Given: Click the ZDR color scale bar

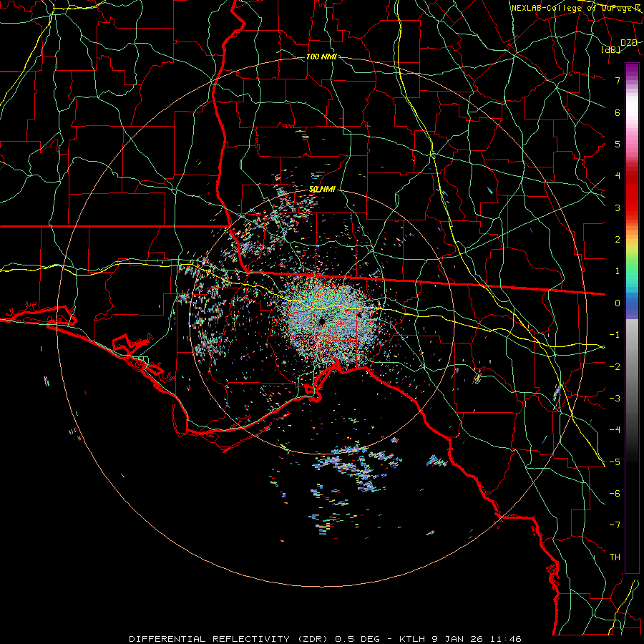Looking at the screenshot, I should pyautogui.click(x=632, y=318).
